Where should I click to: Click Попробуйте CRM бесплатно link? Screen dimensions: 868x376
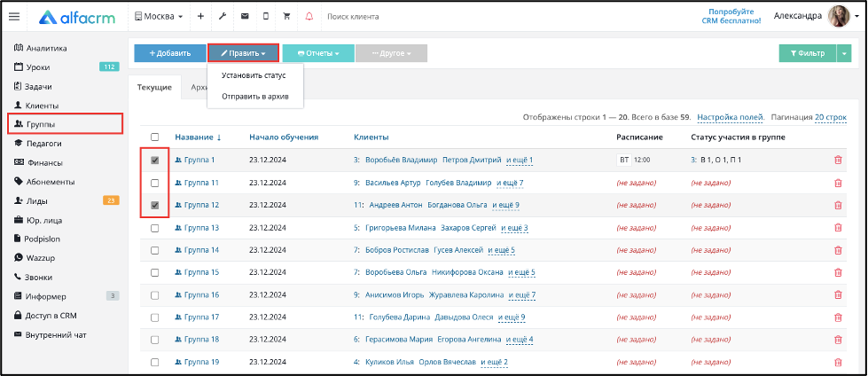coord(731,16)
